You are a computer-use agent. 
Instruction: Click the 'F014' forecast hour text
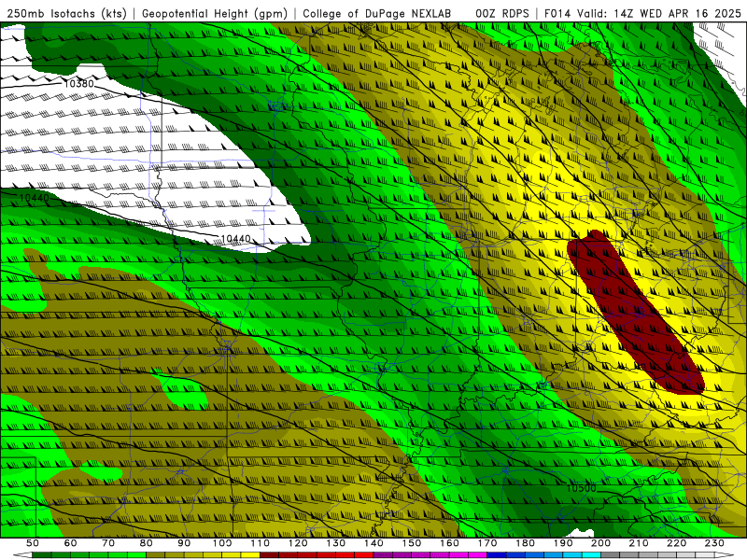(x=558, y=13)
